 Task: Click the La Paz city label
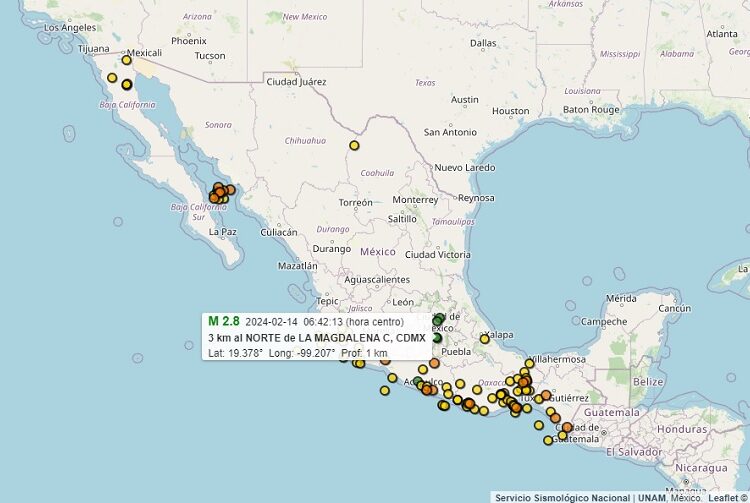click(222, 232)
